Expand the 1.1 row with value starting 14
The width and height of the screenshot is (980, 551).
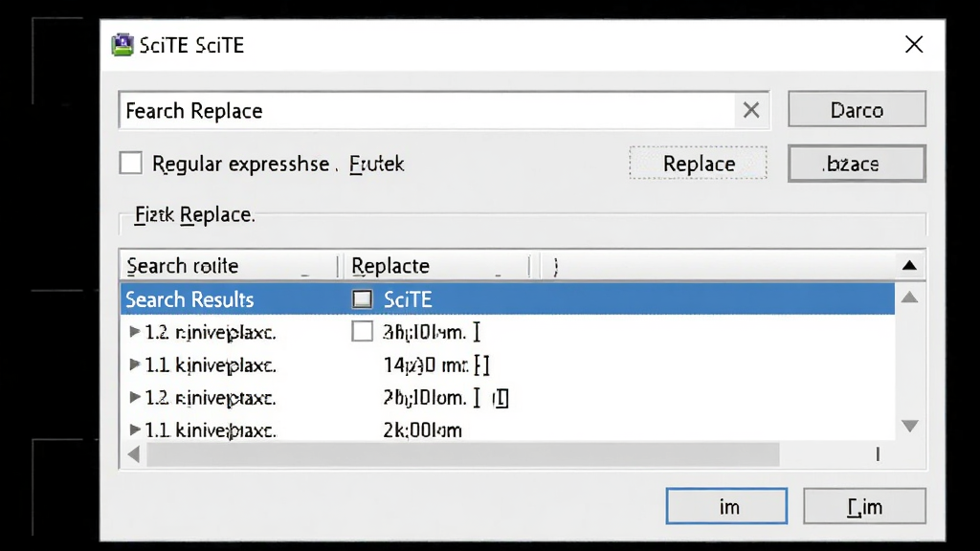(134, 364)
